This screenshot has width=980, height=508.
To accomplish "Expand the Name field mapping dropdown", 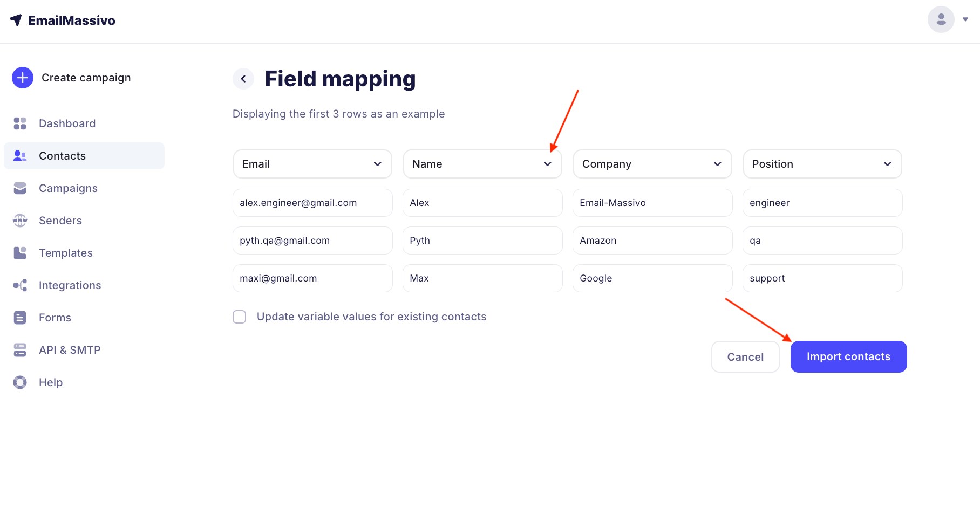I will [482, 164].
